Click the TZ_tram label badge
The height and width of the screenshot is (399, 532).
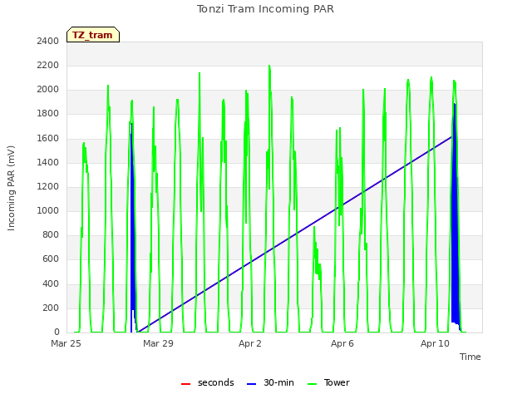coord(93,35)
